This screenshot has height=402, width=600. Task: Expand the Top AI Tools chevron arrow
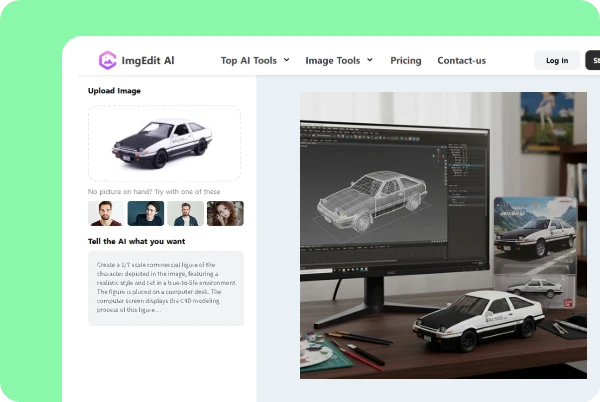coord(286,60)
